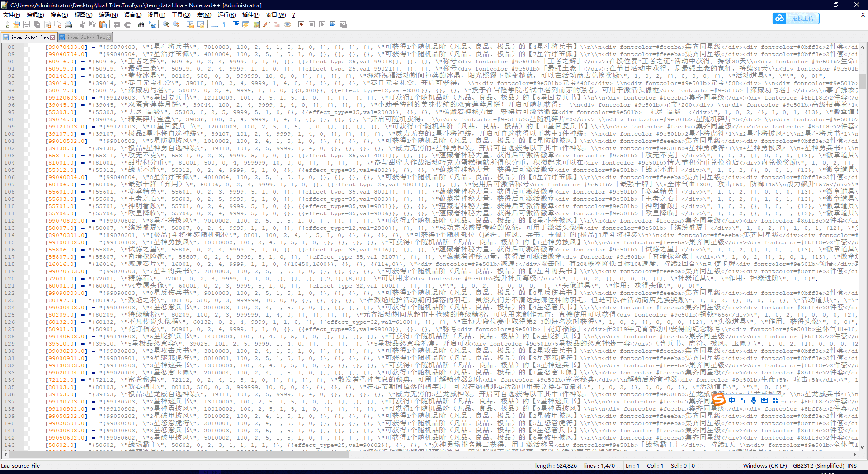The image size is (868, 474).
Task: Open the ? help menu
Action: pos(294,15)
